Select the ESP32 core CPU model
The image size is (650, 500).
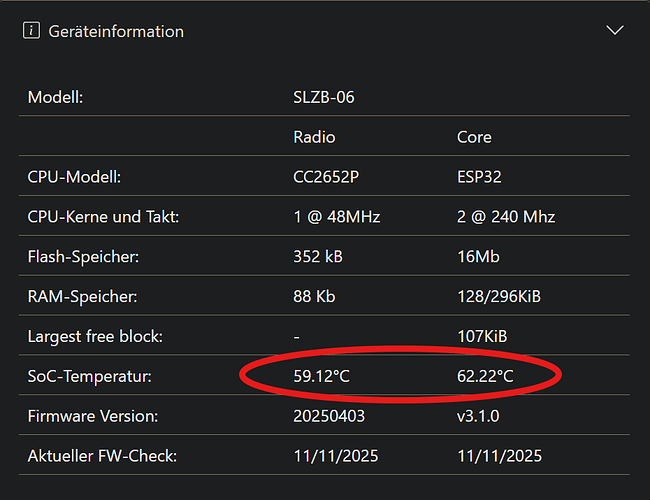click(479, 177)
